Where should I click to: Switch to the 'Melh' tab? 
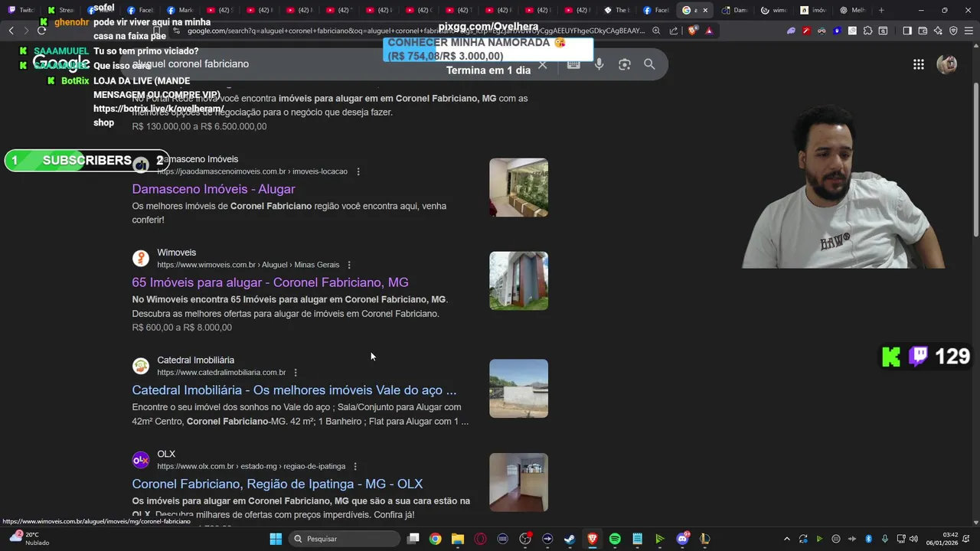tap(853, 10)
